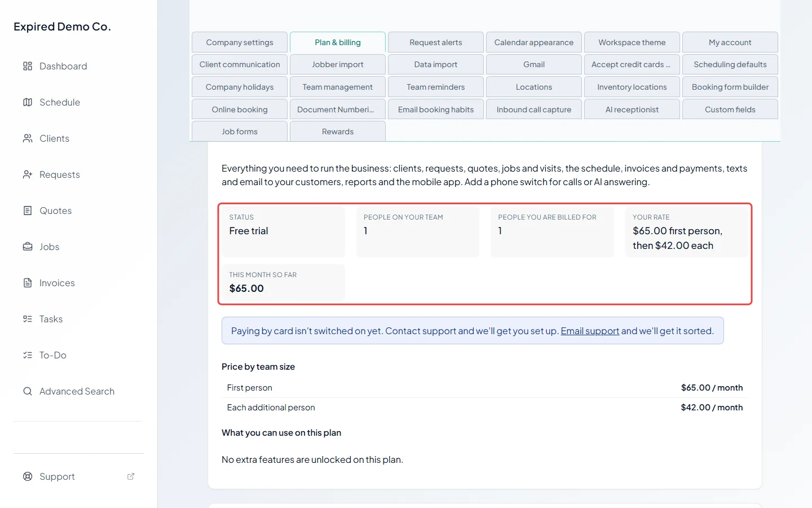This screenshot has height=508, width=812.
Task: Click the Jobs briefcase icon
Action: tap(28, 247)
